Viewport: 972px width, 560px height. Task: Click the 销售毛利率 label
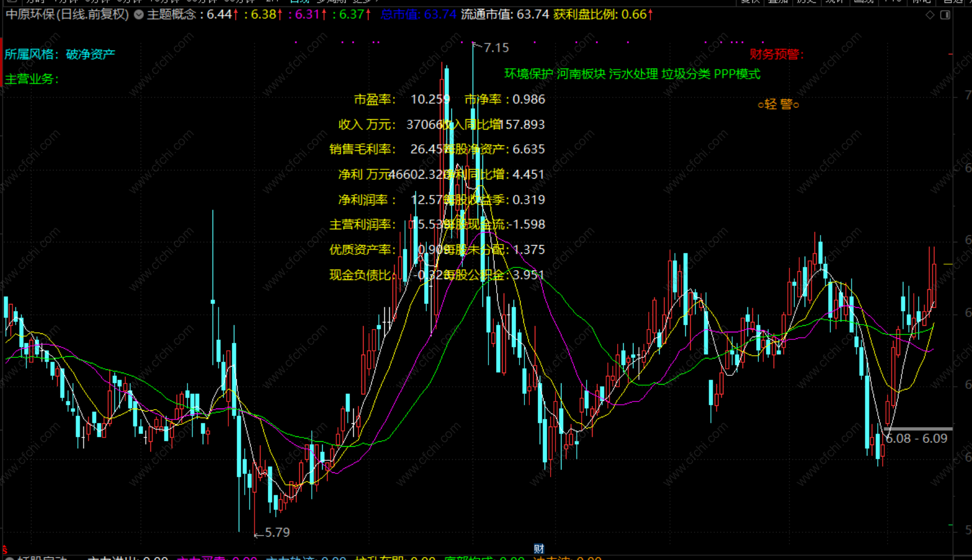point(363,149)
